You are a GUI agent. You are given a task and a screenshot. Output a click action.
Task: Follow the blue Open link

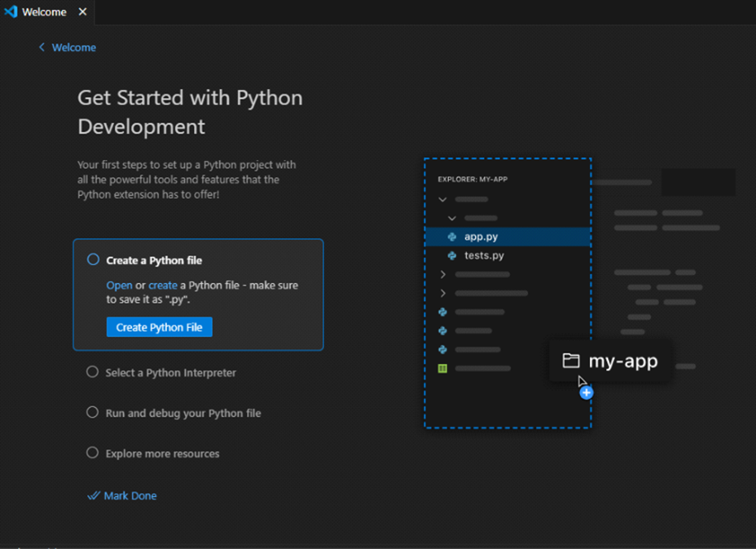coord(119,286)
